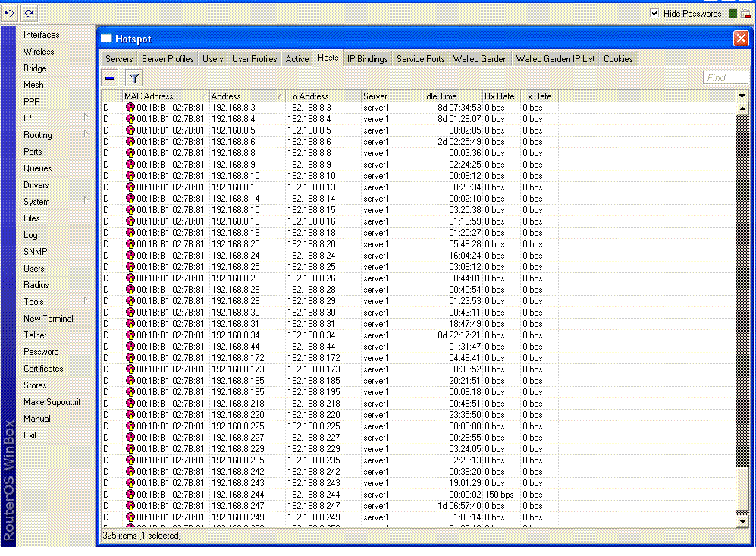Click Exit in the sidebar

tap(30, 435)
